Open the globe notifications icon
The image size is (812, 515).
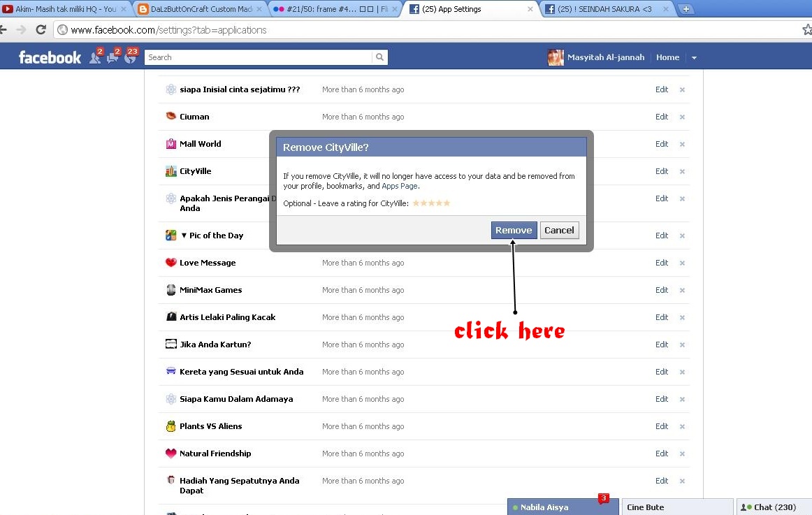pos(131,57)
